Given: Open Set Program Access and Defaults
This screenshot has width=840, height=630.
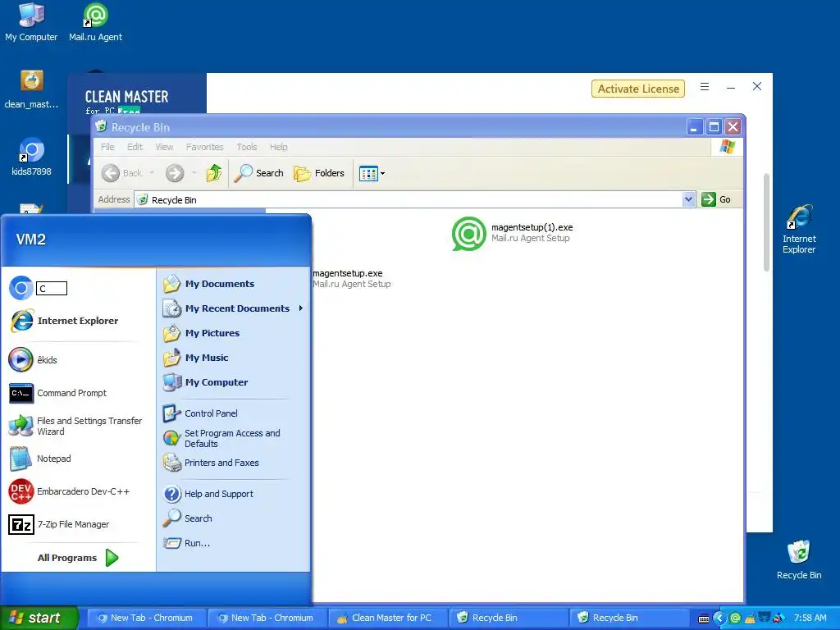Looking at the screenshot, I should [221, 438].
